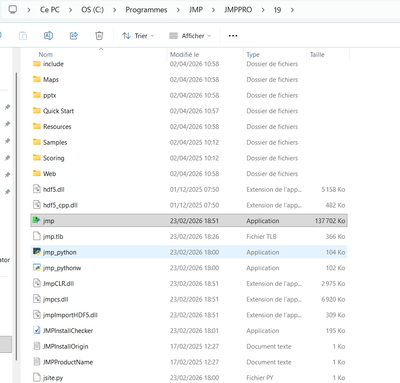Select the JMPProductName file name
Viewport: 400px width, 383px height.
tap(68, 362)
